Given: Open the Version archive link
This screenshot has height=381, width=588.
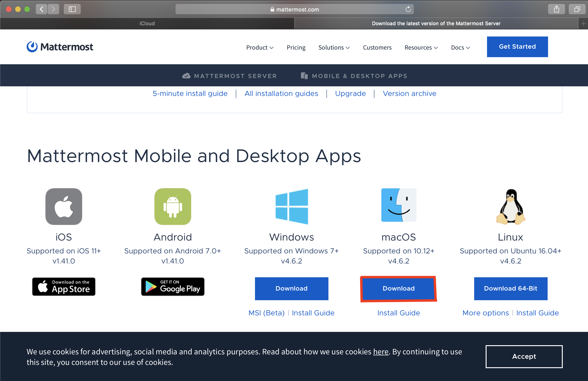Looking at the screenshot, I should point(409,94).
